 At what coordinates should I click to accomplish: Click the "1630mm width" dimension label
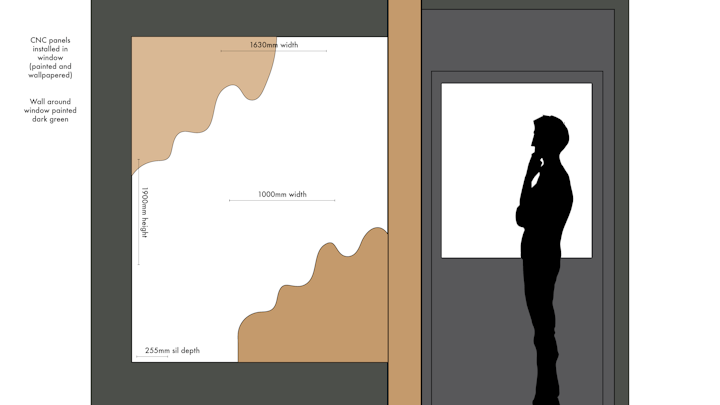[x=273, y=45]
